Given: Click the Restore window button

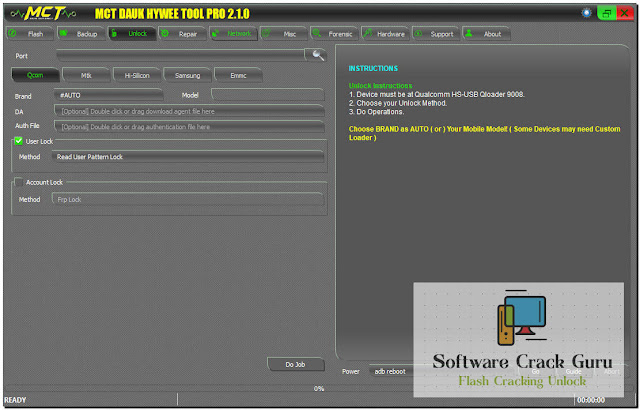Looking at the screenshot, I should tap(607, 13).
